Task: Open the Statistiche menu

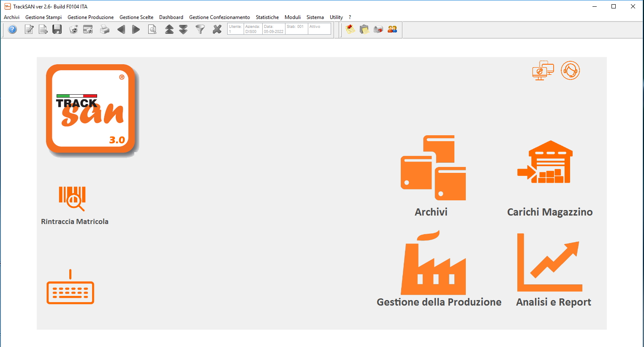Action: click(x=267, y=17)
